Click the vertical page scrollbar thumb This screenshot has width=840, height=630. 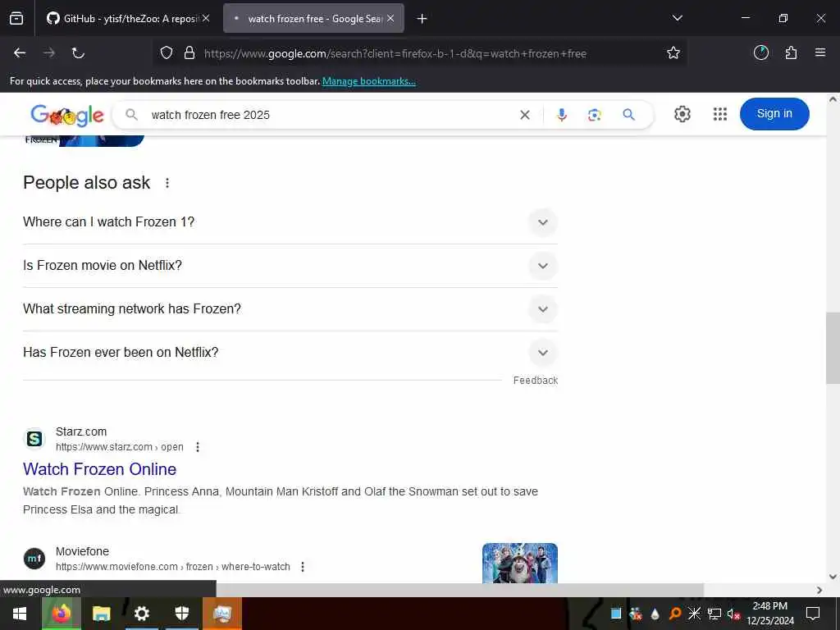click(833, 348)
